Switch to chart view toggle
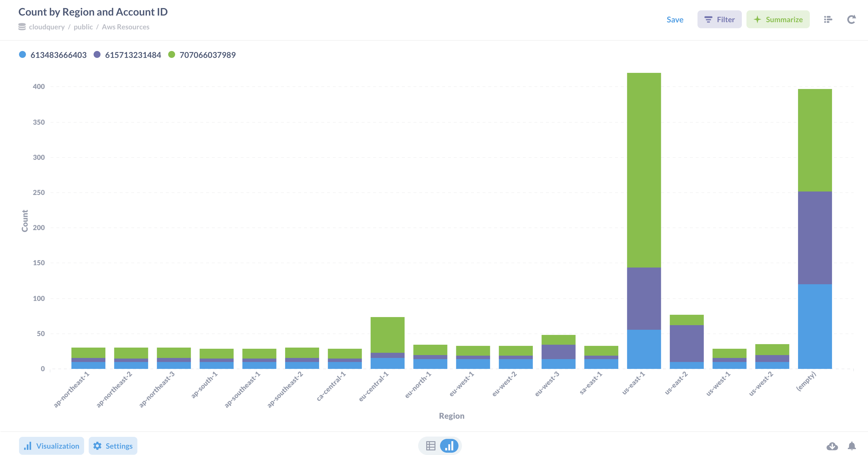The image size is (868, 455). click(x=449, y=446)
